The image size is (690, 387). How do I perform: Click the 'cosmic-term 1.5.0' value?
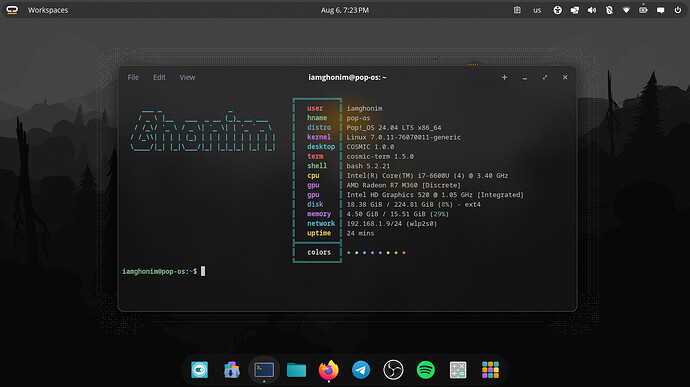380,156
